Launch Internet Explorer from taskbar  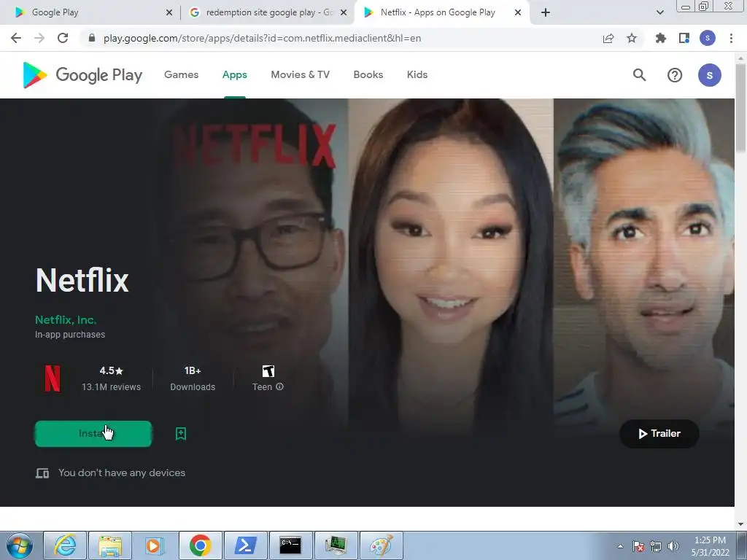click(65, 545)
